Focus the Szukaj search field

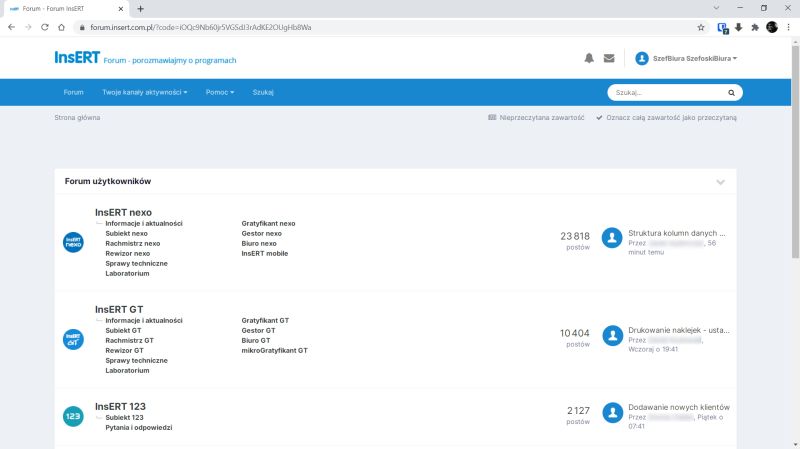668,93
